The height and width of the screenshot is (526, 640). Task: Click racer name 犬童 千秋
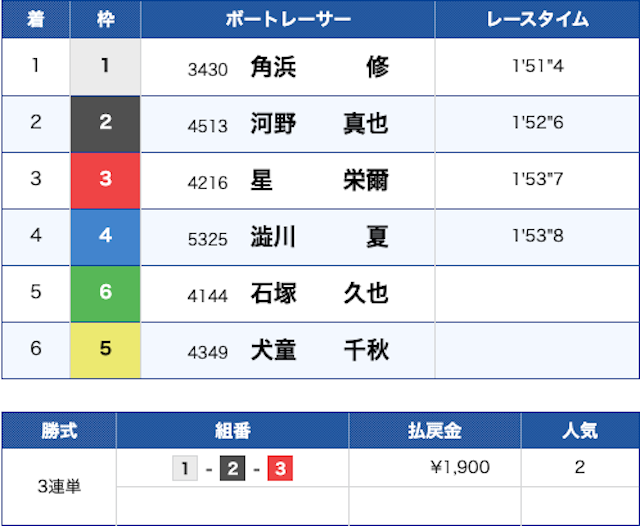click(x=319, y=351)
